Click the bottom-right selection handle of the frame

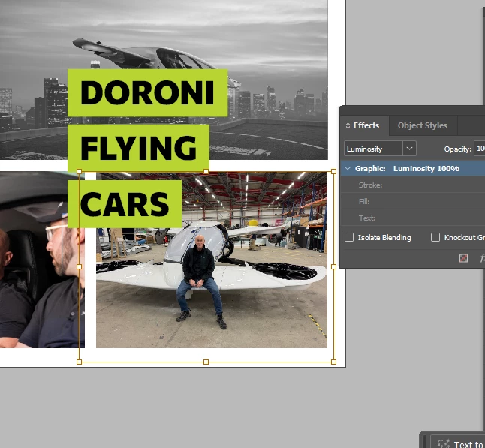(333, 362)
